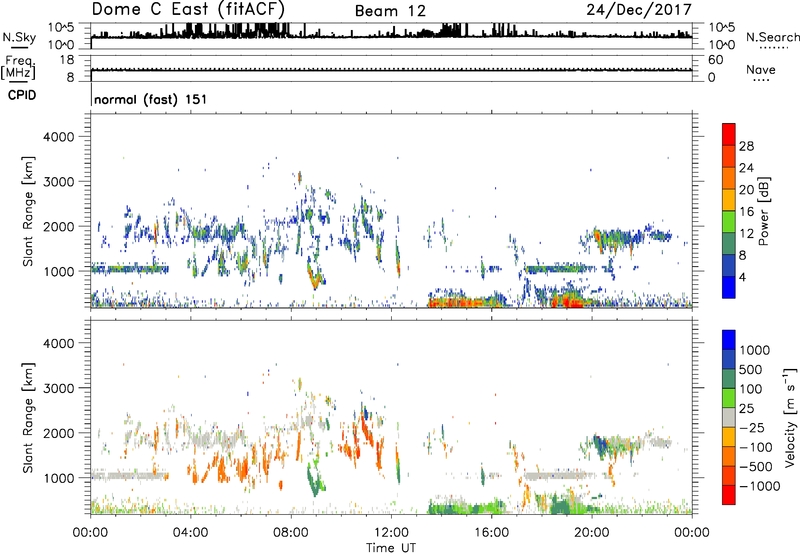Click the 'N.Search' legend label
Screen dimensions: 800x554
pyautogui.click(x=772, y=37)
